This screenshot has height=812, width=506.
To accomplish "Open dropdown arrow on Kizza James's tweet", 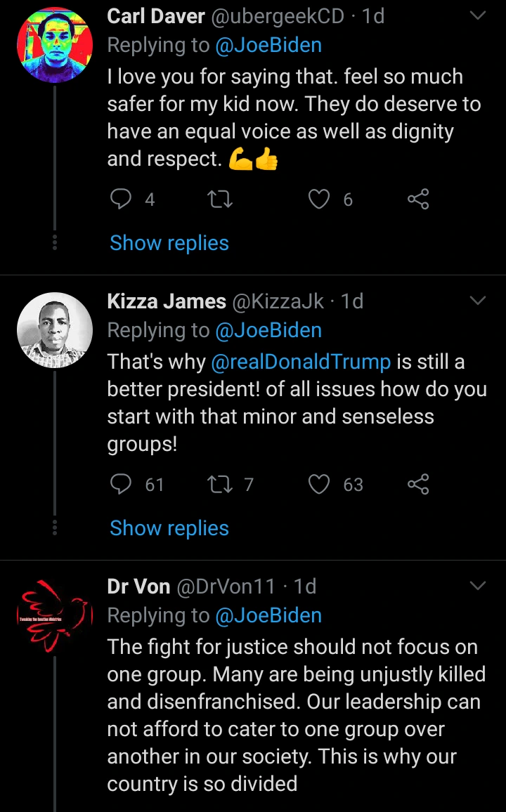I will click(478, 301).
